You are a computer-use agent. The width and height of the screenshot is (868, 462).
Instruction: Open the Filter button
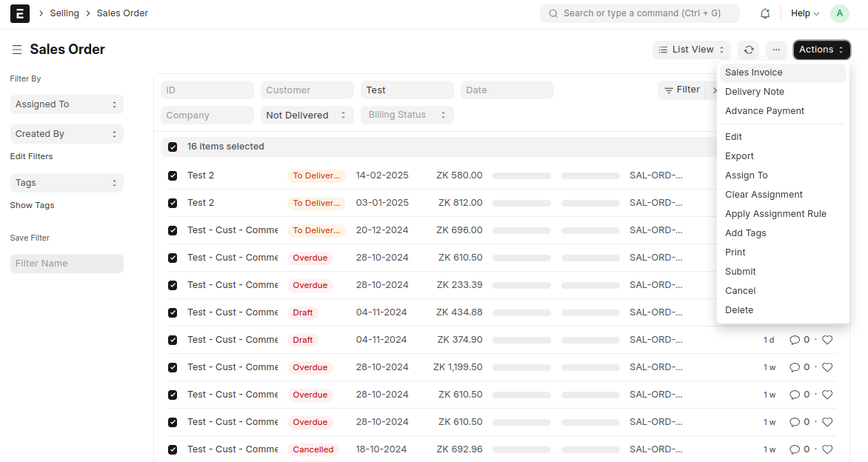point(682,90)
